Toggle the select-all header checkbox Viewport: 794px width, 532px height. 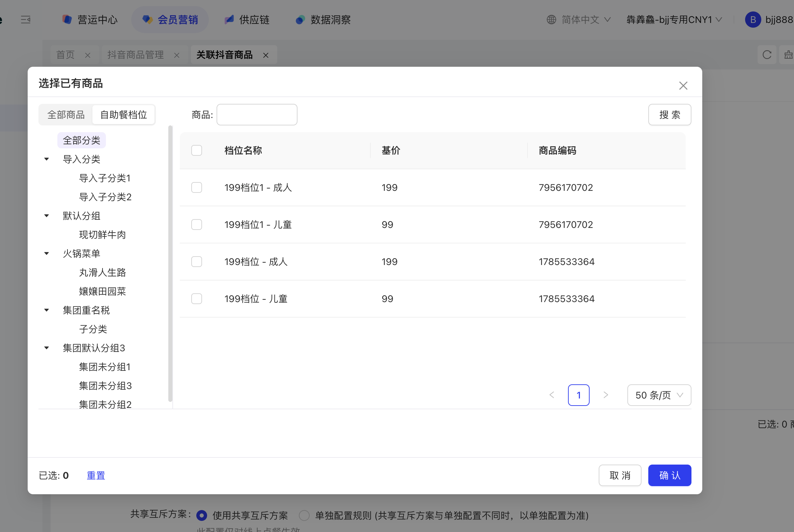[197, 150]
